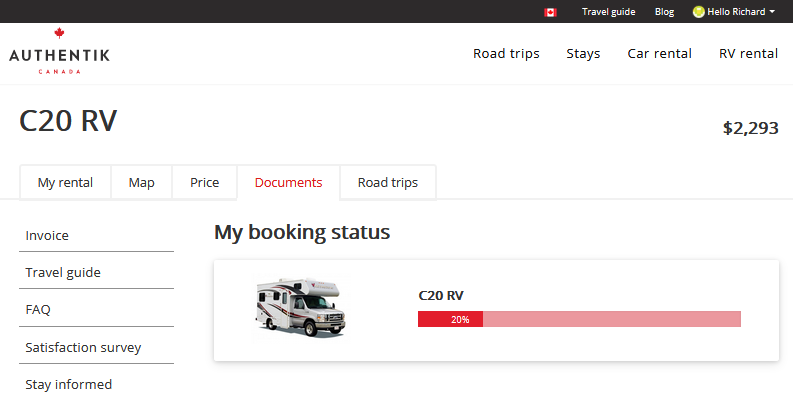Select Car rental in navigation
The image size is (793, 406).
[659, 54]
